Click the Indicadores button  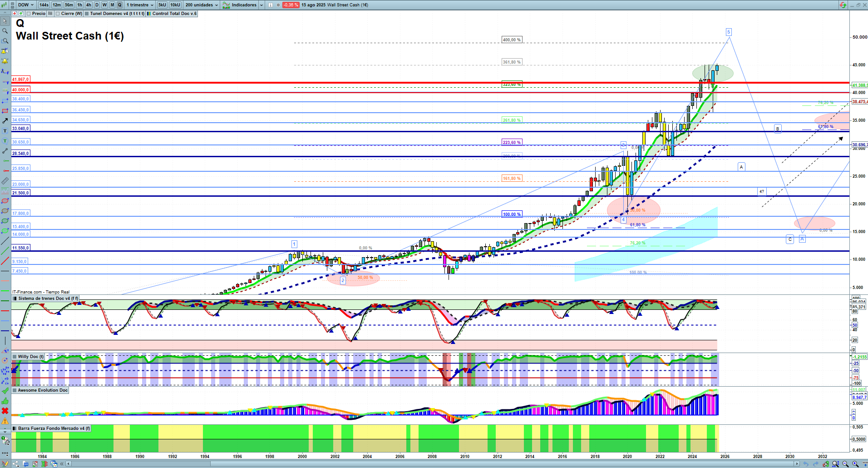point(240,5)
